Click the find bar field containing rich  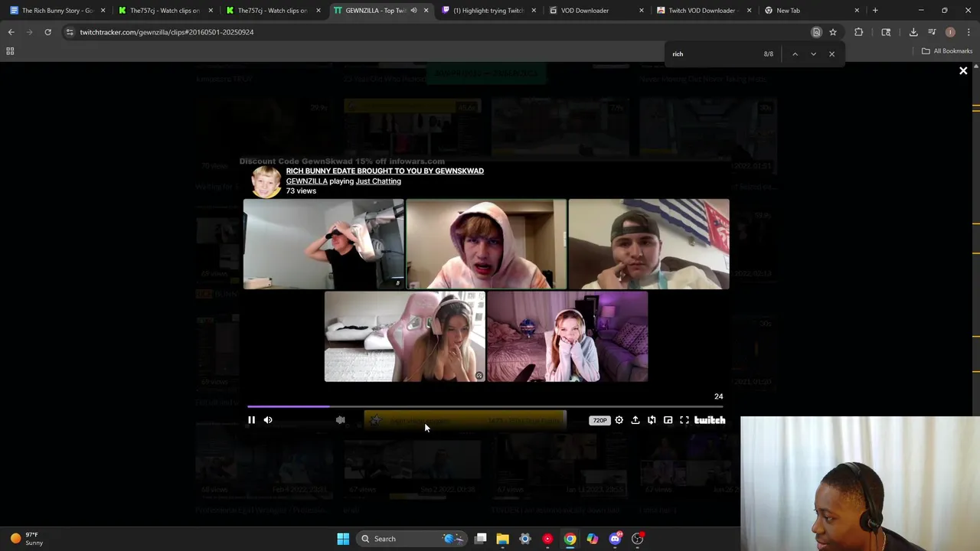[x=712, y=54]
